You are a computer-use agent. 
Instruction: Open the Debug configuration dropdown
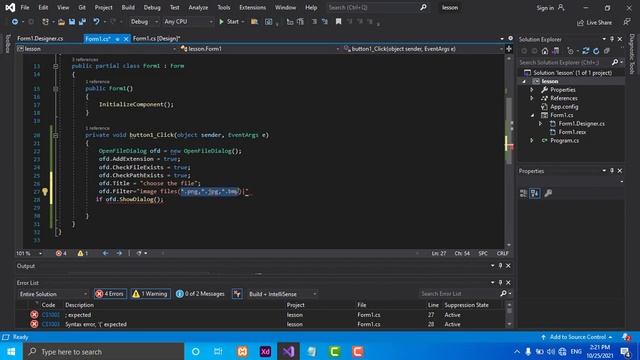click(x=144, y=22)
